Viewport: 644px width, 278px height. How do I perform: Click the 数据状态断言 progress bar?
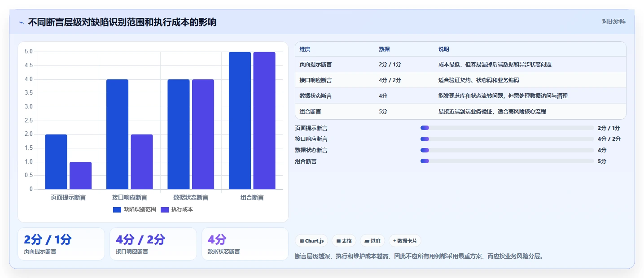coord(507,150)
